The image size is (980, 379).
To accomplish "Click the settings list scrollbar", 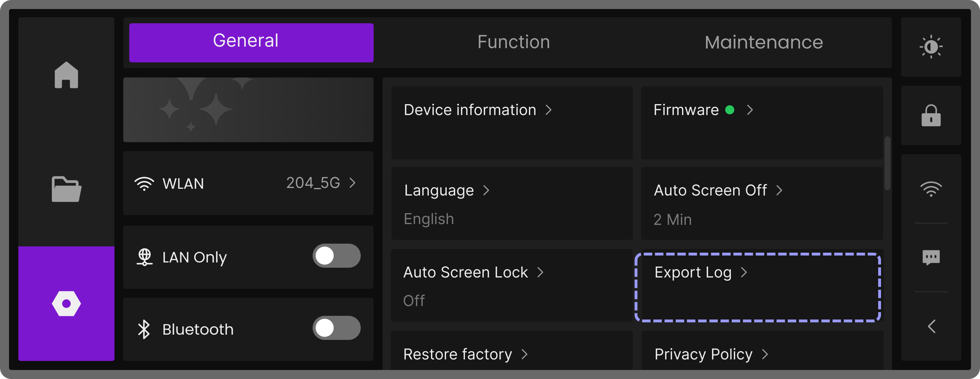I will (x=887, y=163).
